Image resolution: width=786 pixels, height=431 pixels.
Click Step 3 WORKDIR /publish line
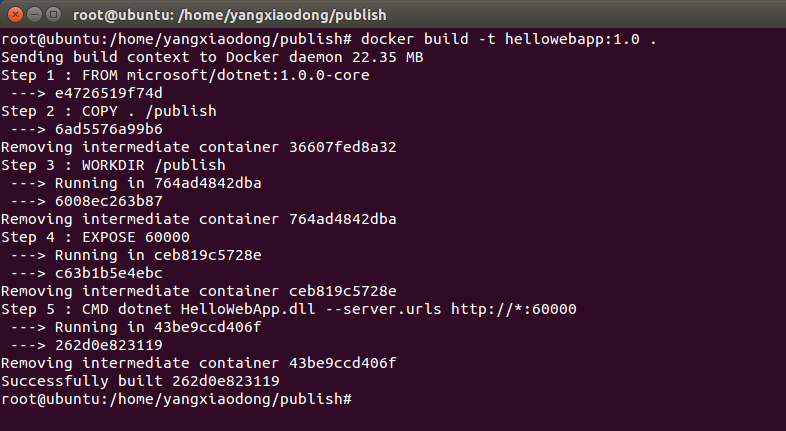[x=113, y=165]
